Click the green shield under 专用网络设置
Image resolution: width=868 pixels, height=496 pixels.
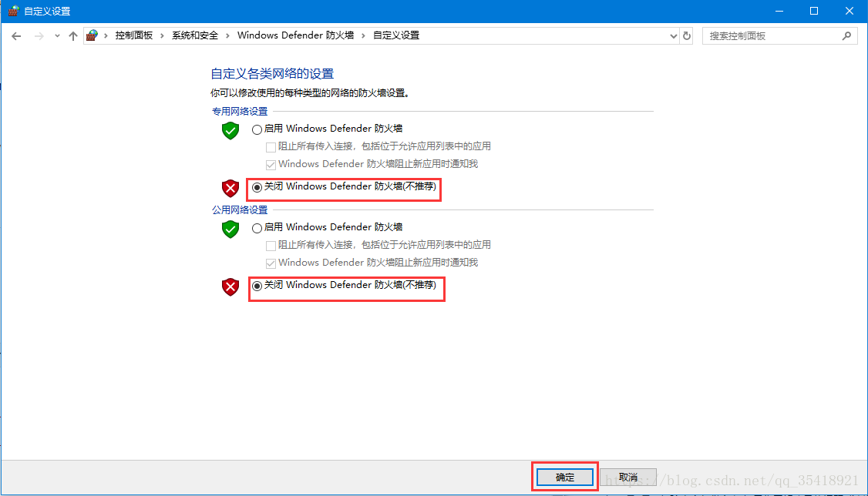coord(230,131)
